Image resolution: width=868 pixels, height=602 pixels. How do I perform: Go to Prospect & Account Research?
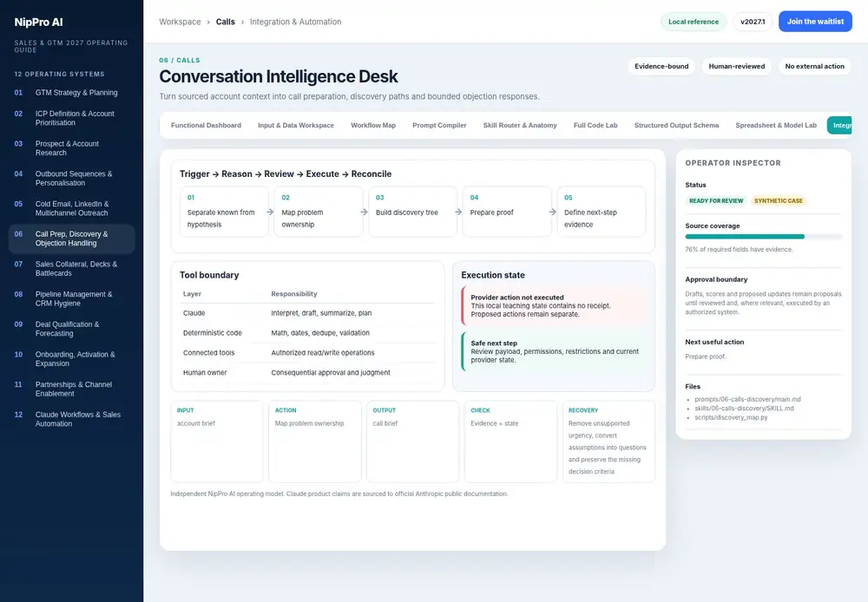(71, 147)
